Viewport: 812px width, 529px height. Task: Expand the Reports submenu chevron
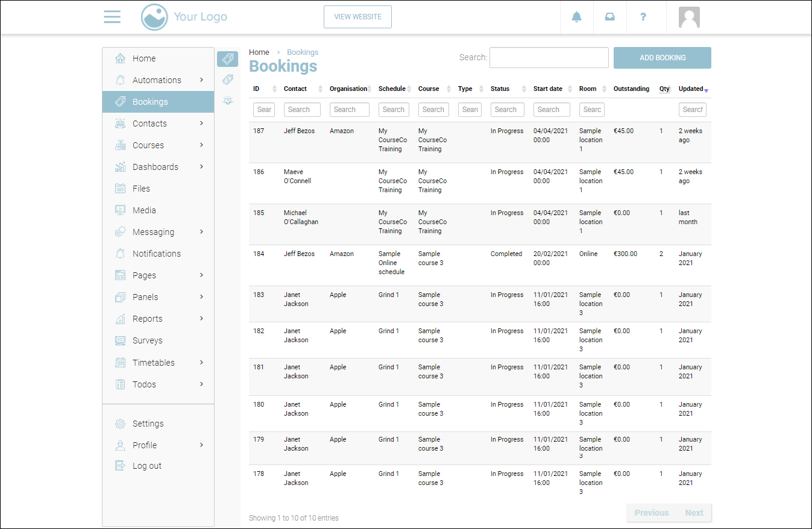(x=201, y=319)
